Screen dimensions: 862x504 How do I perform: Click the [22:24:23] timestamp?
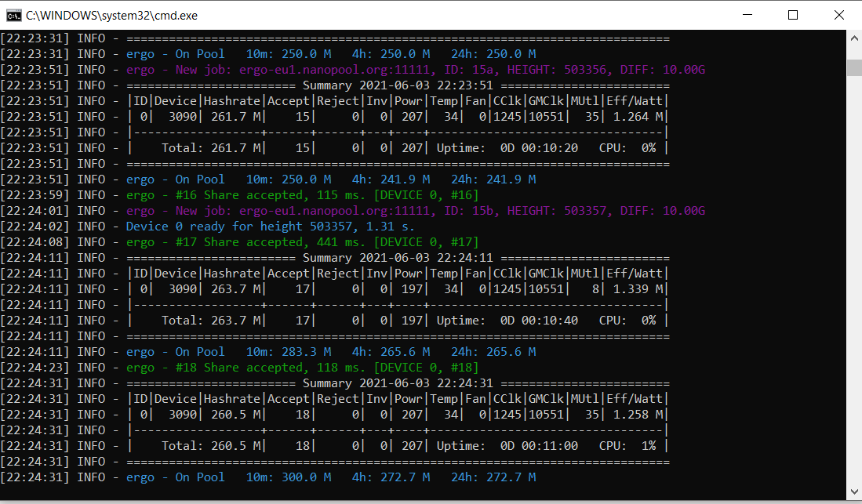coord(34,368)
